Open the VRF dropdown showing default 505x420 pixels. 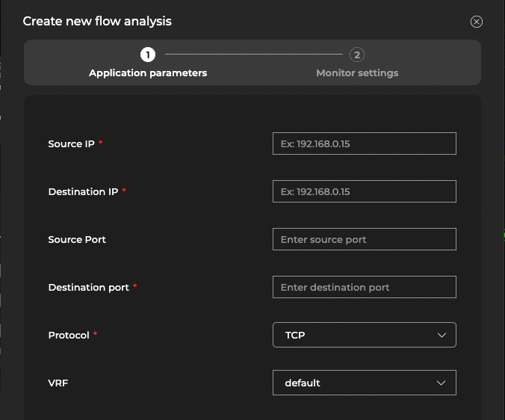pos(365,383)
